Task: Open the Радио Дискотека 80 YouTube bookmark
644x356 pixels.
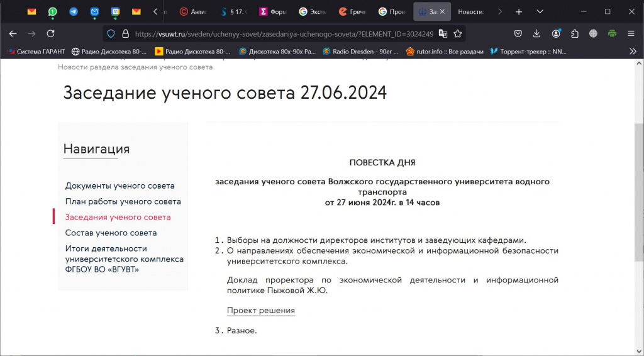Action: click(192, 52)
